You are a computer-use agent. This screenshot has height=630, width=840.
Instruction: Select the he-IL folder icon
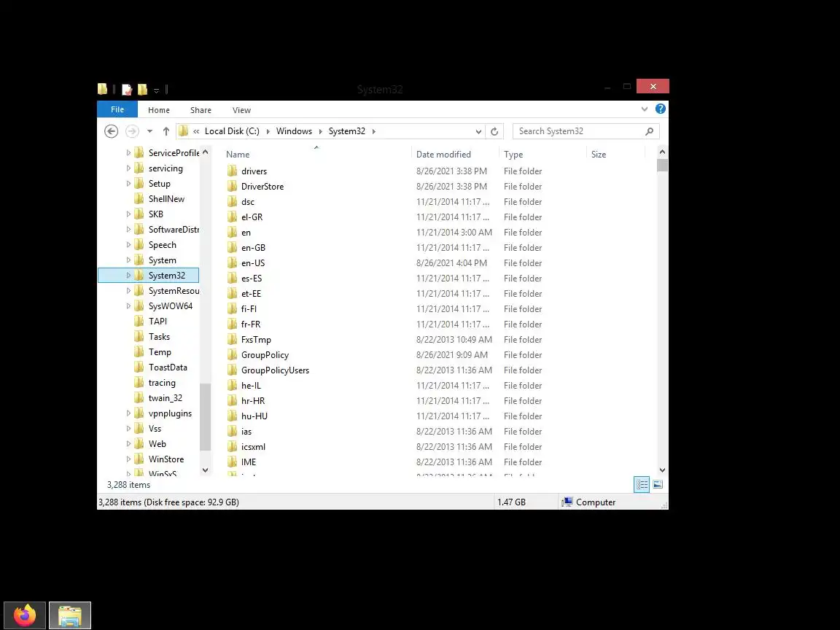(x=232, y=385)
